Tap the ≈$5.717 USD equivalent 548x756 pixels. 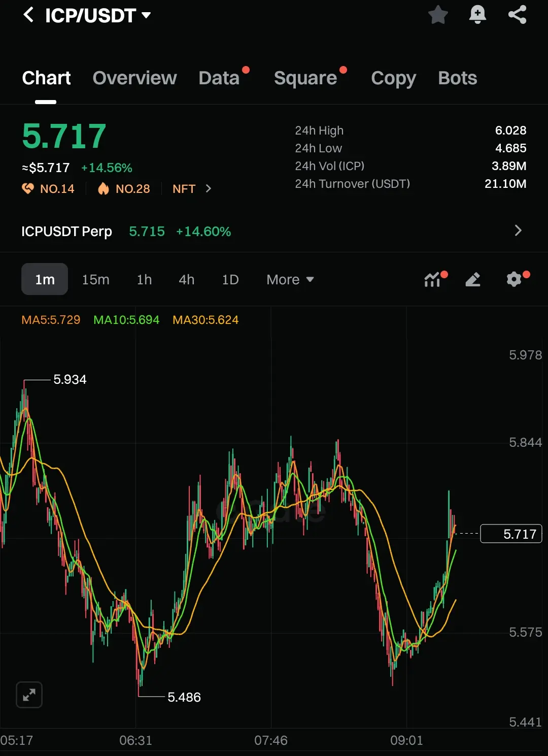[46, 168]
